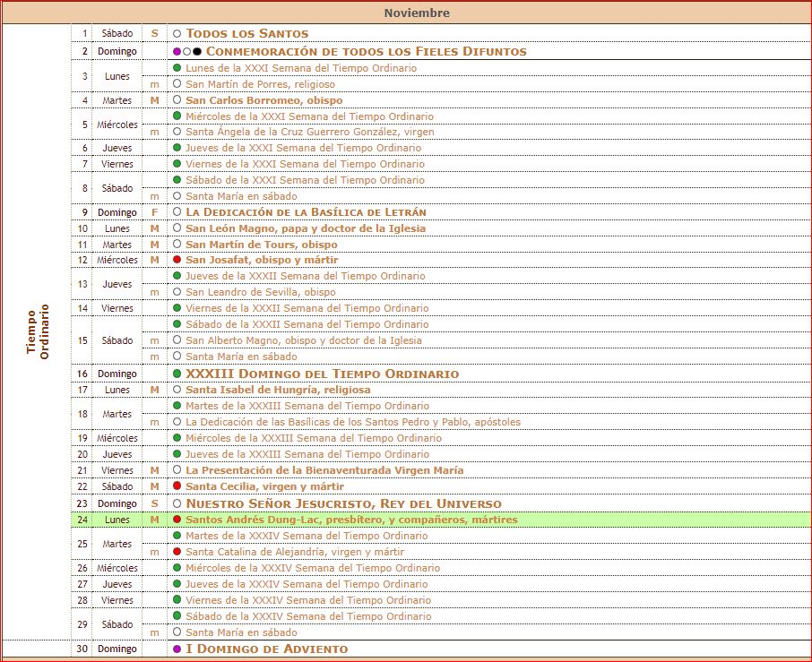812x662 pixels.
Task: Click the purple dot in Fieles Difuntos row
Action: click(177, 52)
